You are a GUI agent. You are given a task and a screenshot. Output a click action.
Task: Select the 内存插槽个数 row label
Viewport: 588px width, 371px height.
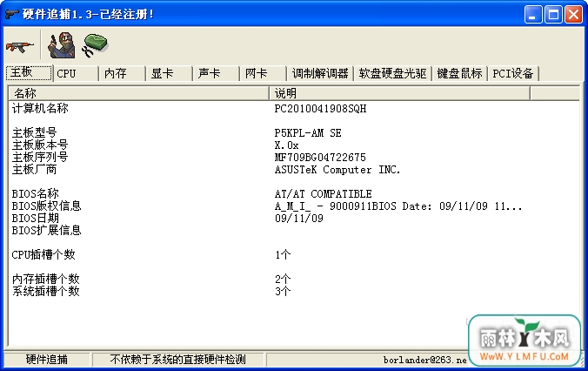[46, 279]
